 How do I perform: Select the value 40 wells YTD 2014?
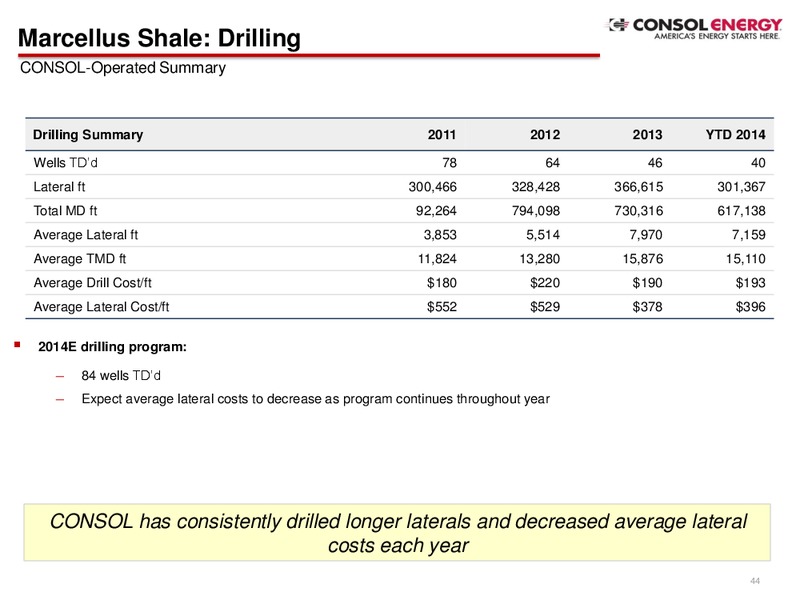click(758, 163)
